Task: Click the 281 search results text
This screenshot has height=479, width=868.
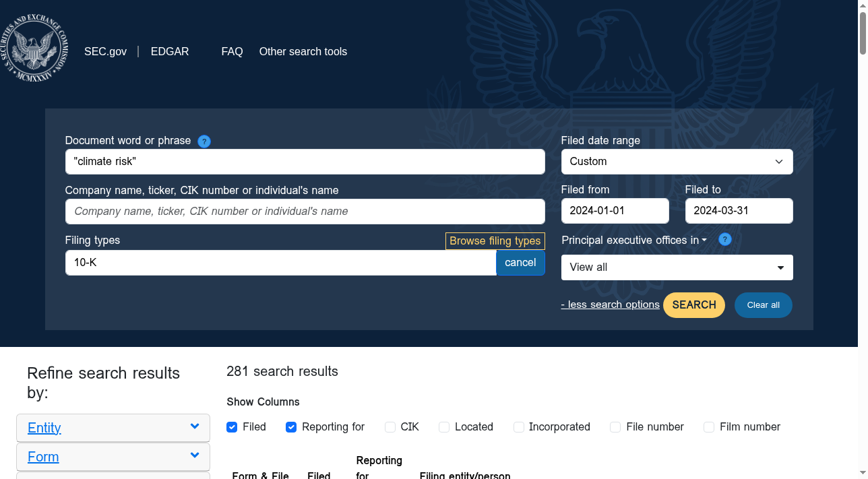Action: coord(282,371)
